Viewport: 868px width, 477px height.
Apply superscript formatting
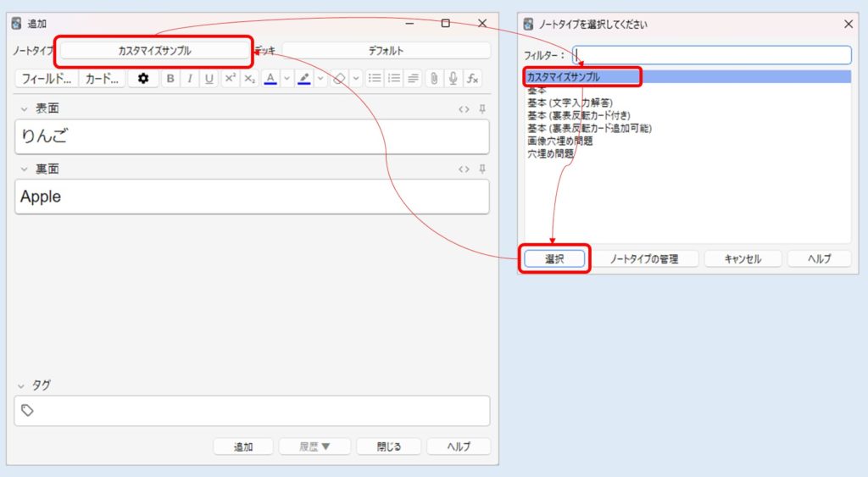coord(230,79)
